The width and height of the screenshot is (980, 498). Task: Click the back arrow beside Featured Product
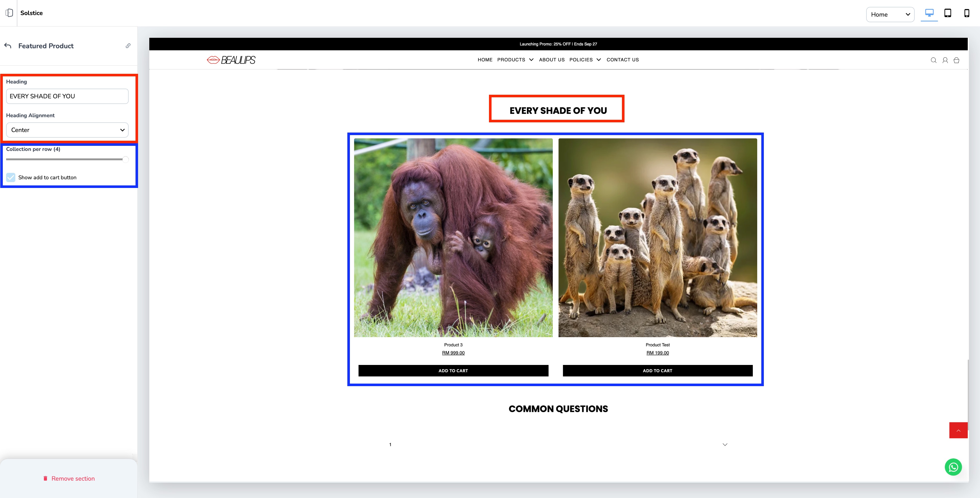click(x=8, y=46)
